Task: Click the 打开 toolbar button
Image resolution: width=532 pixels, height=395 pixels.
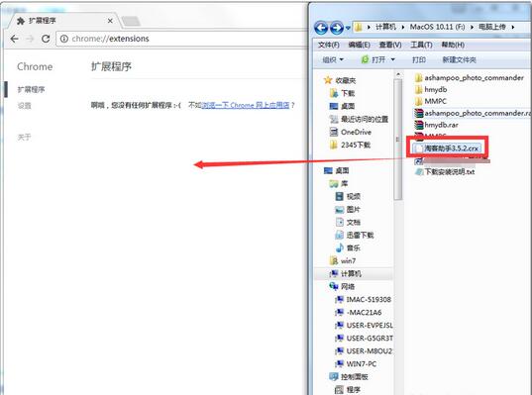Action: [373, 60]
